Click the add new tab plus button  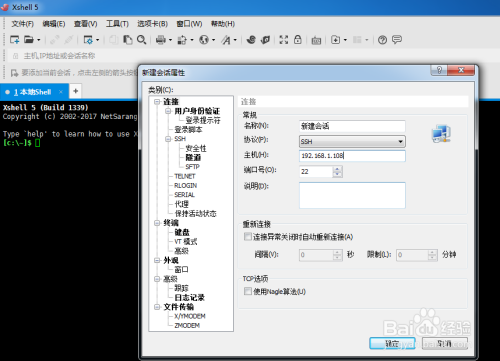click(x=76, y=91)
